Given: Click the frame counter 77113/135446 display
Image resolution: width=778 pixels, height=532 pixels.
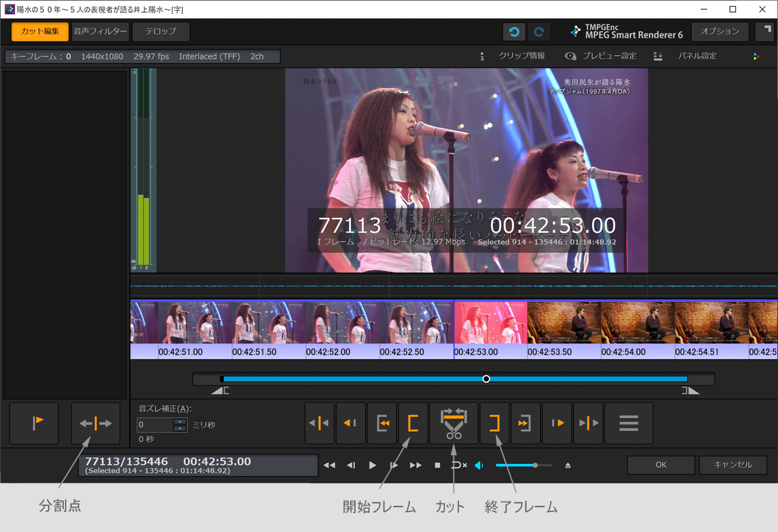Looking at the screenshot, I should 198,465.
